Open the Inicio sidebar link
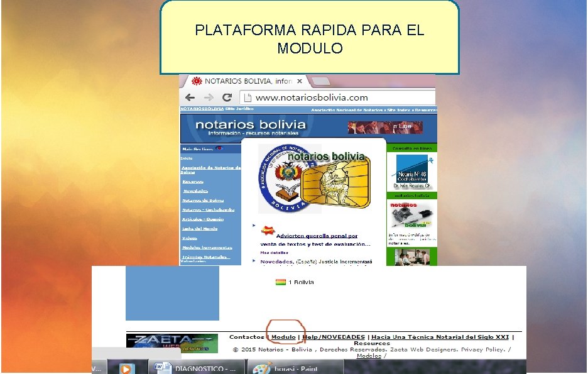Image resolution: width=588 pixels, height=374 pixels. click(x=187, y=158)
